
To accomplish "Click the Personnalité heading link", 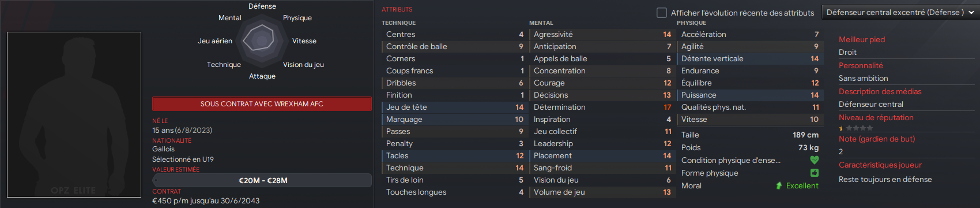I will coord(861,65).
